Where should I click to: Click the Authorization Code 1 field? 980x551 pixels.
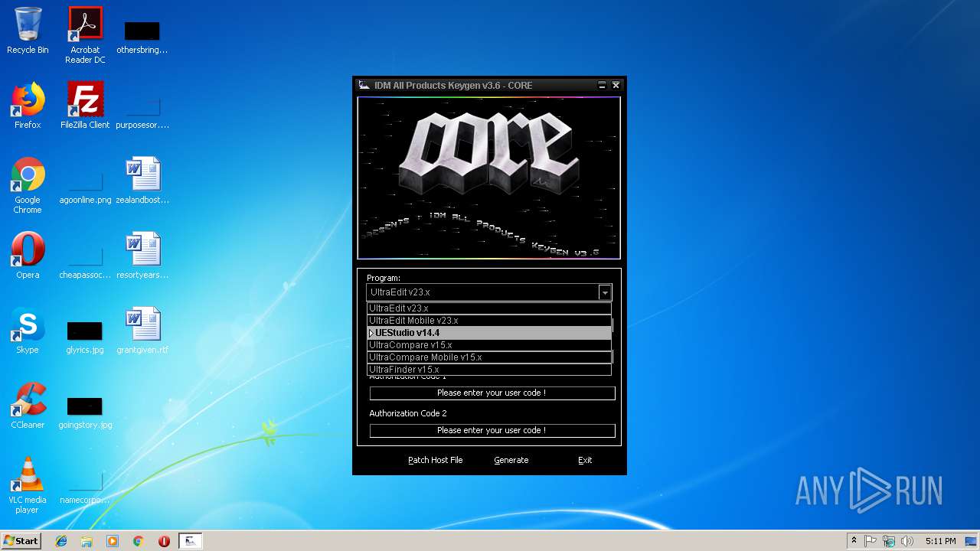pos(492,393)
